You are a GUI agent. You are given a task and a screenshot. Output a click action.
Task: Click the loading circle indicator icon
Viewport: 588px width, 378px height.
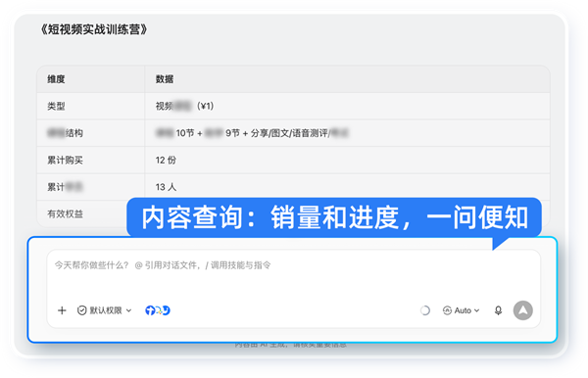click(x=425, y=310)
